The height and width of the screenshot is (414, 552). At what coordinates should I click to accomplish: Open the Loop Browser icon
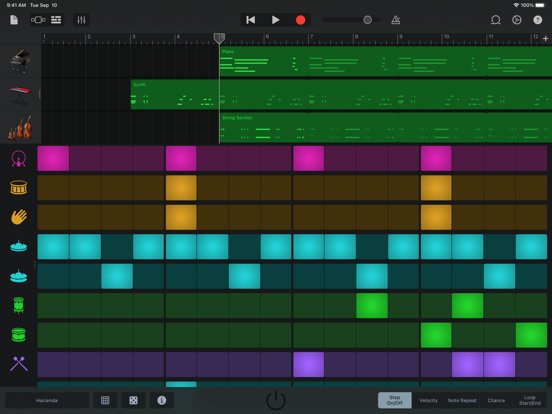(x=496, y=20)
